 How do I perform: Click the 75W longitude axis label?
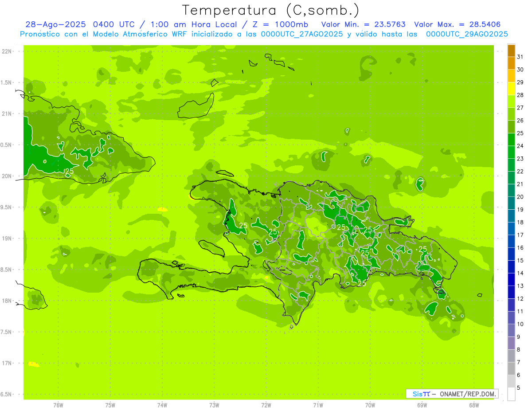tap(110, 405)
